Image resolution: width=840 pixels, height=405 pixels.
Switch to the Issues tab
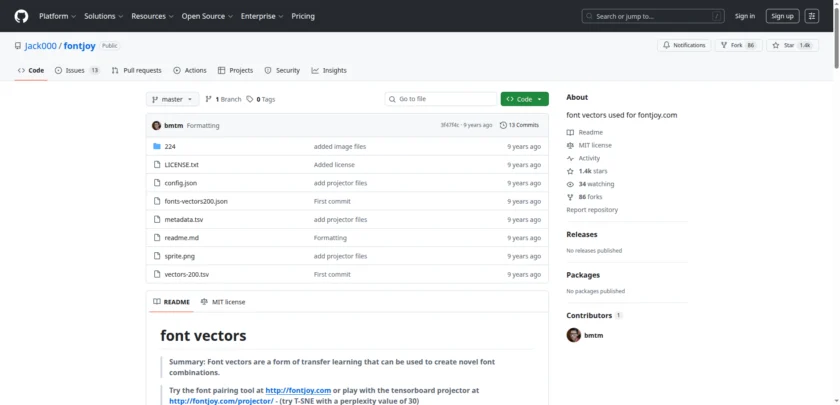pyautogui.click(x=77, y=70)
